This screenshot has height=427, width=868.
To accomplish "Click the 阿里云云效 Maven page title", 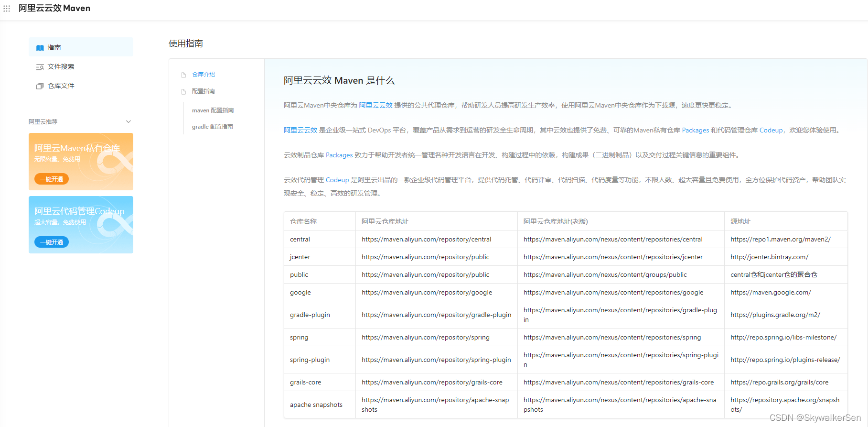I will [54, 8].
